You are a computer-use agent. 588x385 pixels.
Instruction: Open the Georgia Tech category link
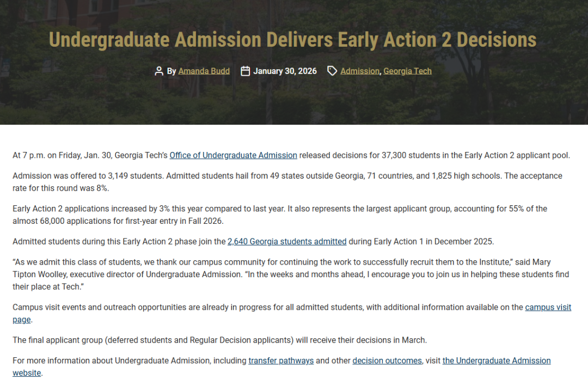407,71
